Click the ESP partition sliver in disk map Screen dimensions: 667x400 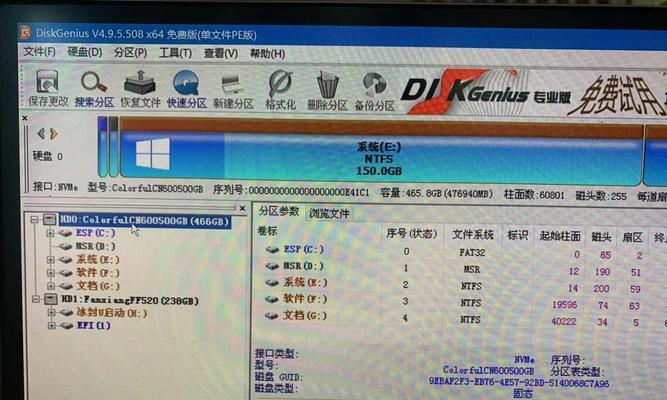pyautogui.click(x=103, y=147)
